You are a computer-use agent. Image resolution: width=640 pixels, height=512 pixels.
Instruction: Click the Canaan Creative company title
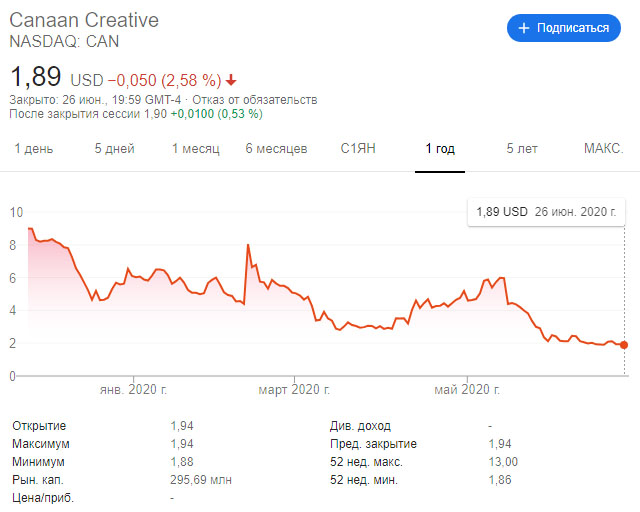(84, 20)
